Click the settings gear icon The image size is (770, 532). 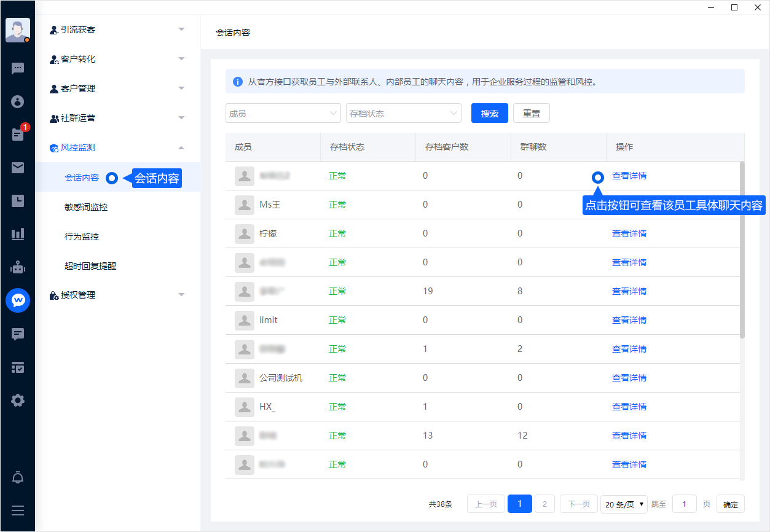(18, 401)
